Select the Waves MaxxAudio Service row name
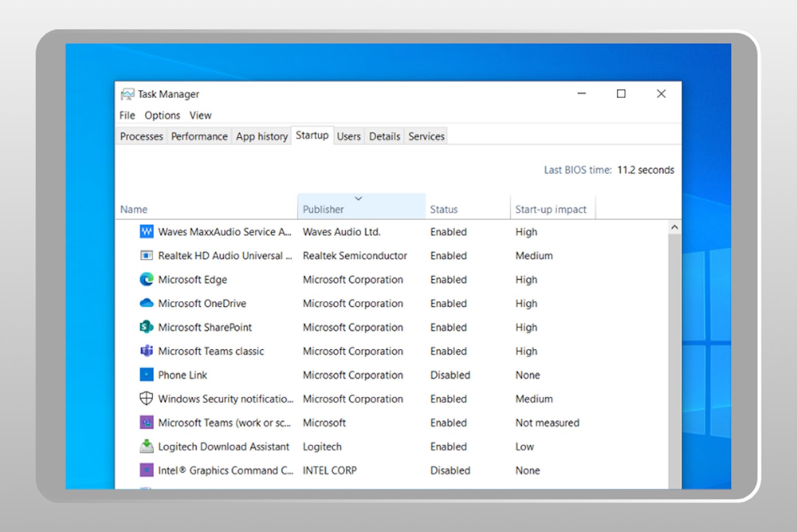Image resolution: width=797 pixels, height=532 pixels. 225,231
